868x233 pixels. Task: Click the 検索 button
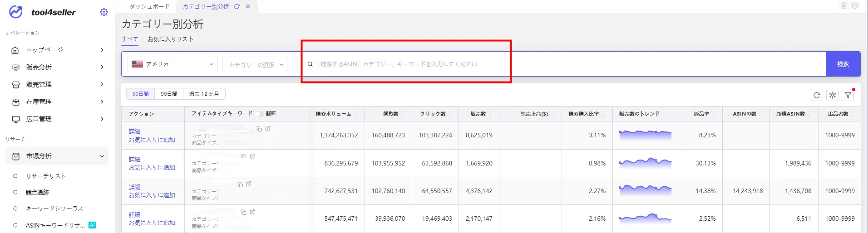[x=843, y=64]
